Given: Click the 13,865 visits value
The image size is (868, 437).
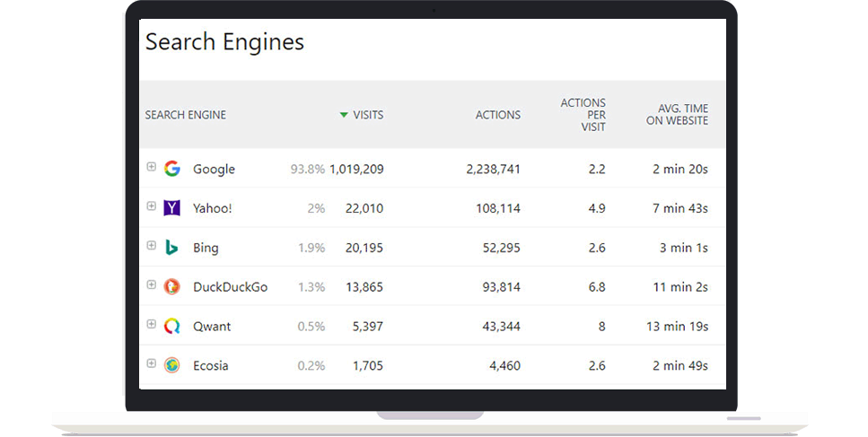Looking at the screenshot, I should (364, 287).
